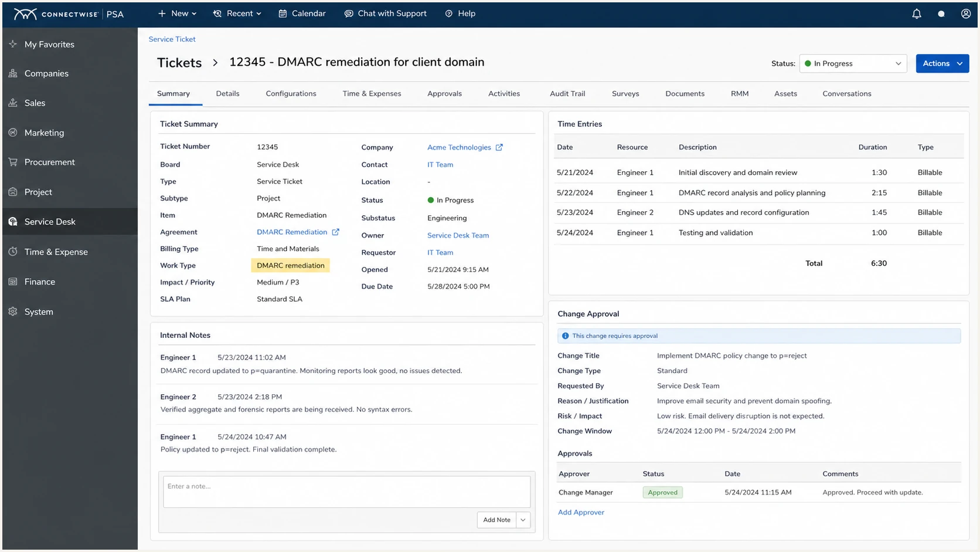Click the Service Ticket breadcrumb link

(172, 39)
